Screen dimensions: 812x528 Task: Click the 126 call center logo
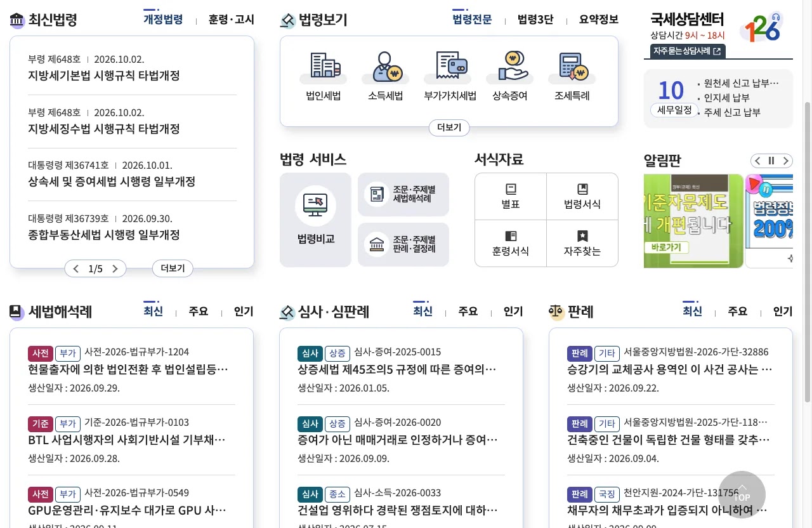762,27
